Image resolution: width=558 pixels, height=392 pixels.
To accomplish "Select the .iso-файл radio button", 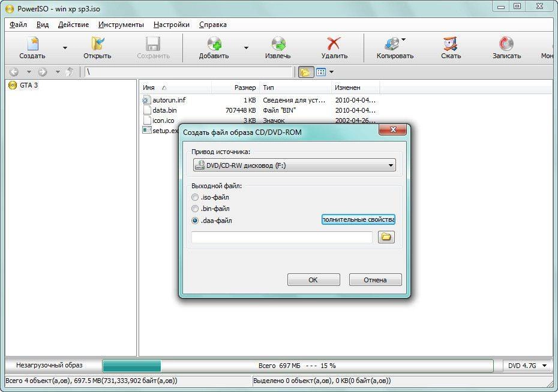I will pos(194,197).
